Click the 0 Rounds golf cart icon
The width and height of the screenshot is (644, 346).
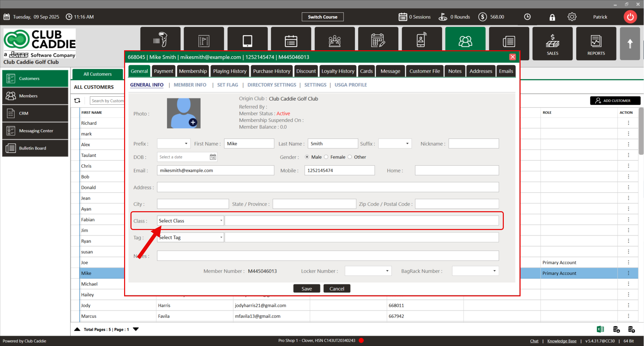click(x=443, y=17)
